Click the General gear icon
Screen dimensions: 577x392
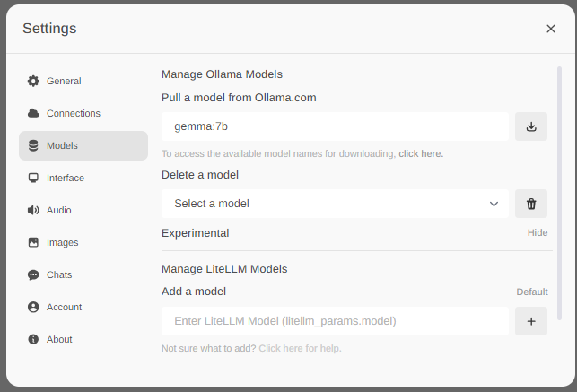(x=33, y=81)
